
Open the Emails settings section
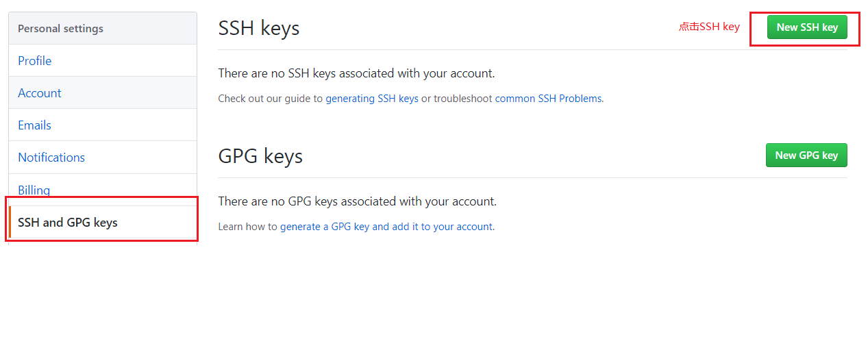tap(35, 125)
